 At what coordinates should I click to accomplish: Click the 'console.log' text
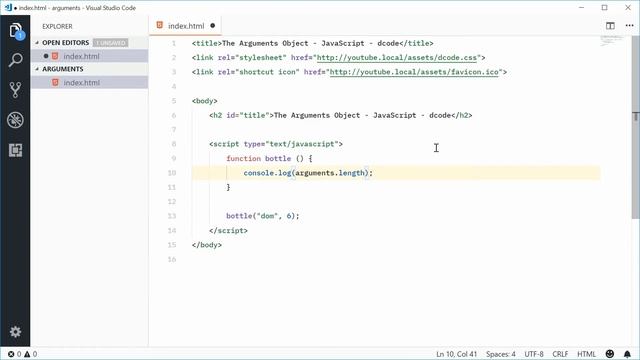[267, 173]
